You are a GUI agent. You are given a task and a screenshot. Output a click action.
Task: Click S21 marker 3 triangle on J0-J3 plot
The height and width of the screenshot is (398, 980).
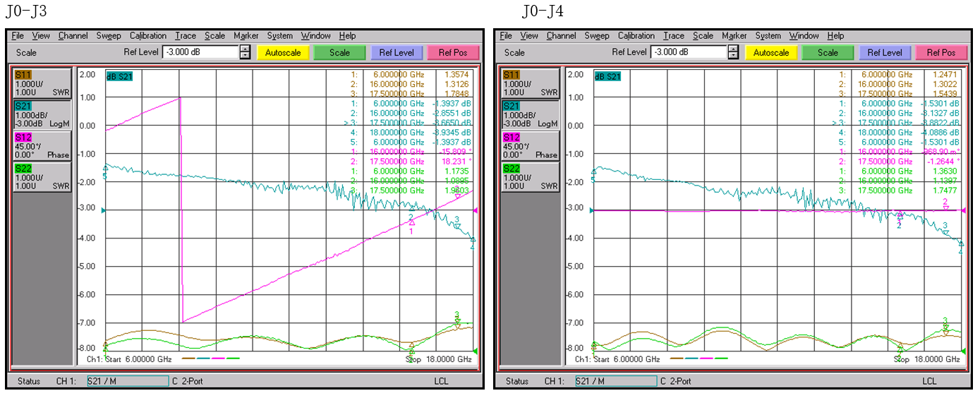click(457, 226)
